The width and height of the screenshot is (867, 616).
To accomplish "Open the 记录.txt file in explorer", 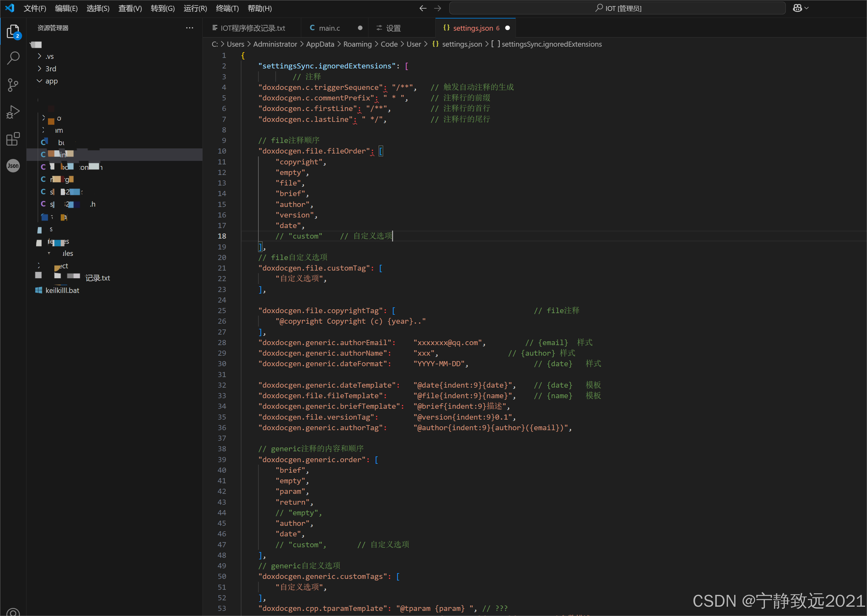I will tap(98, 278).
